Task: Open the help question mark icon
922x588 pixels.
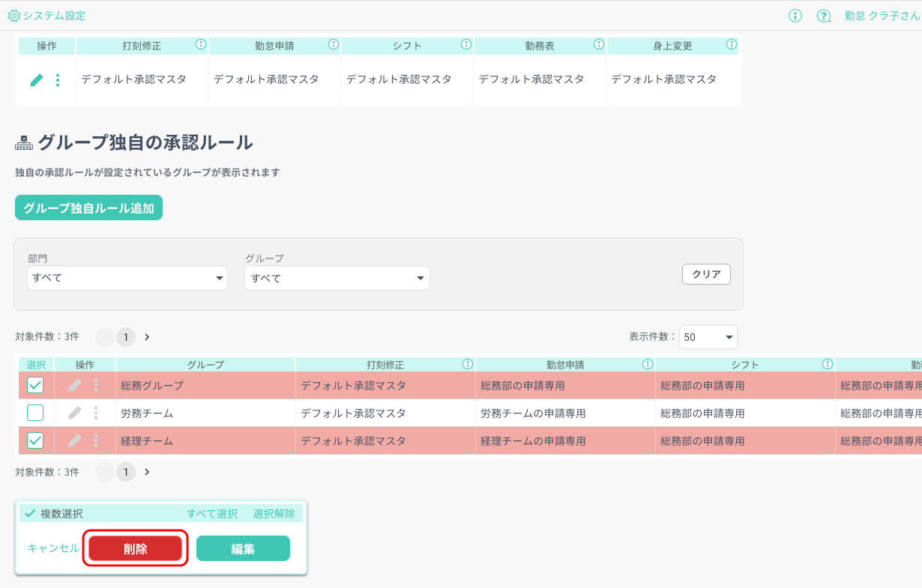Action: click(x=824, y=16)
